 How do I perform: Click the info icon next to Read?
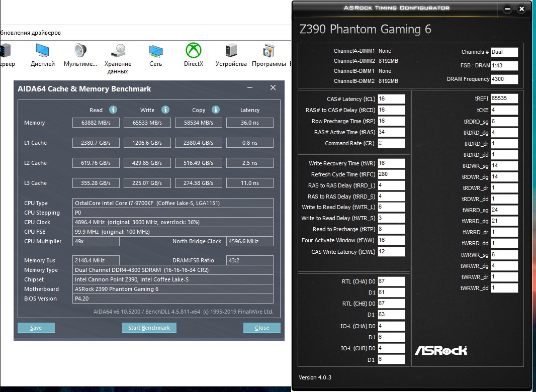[113, 110]
